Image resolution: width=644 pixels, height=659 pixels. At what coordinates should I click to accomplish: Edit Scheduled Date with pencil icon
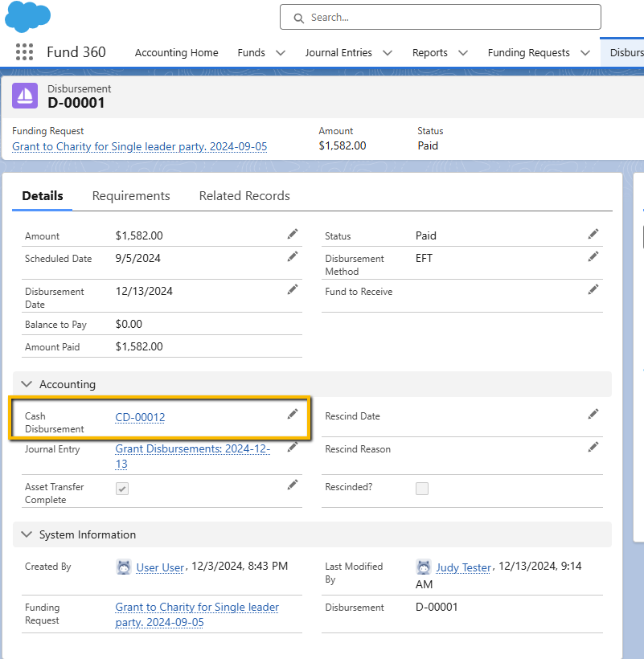(293, 257)
